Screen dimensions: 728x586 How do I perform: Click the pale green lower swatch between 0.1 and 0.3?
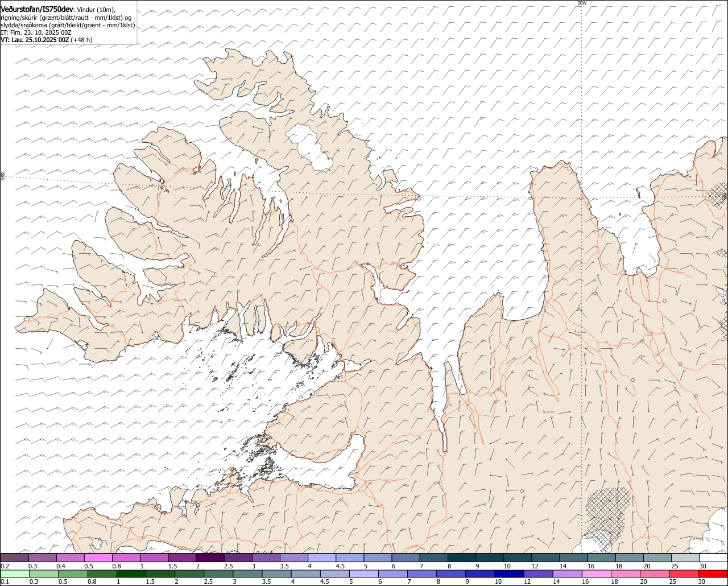click(x=15, y=573)
